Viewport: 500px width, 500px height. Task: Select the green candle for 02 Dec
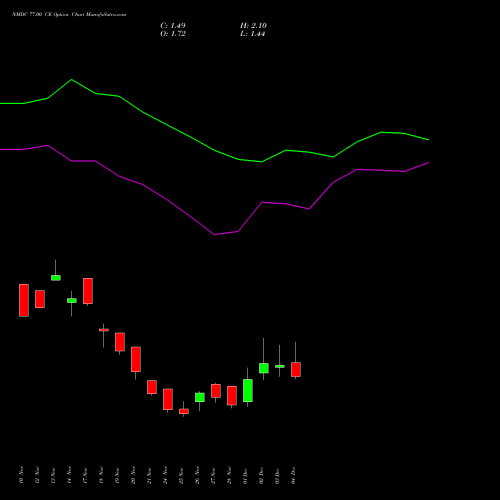264,368
